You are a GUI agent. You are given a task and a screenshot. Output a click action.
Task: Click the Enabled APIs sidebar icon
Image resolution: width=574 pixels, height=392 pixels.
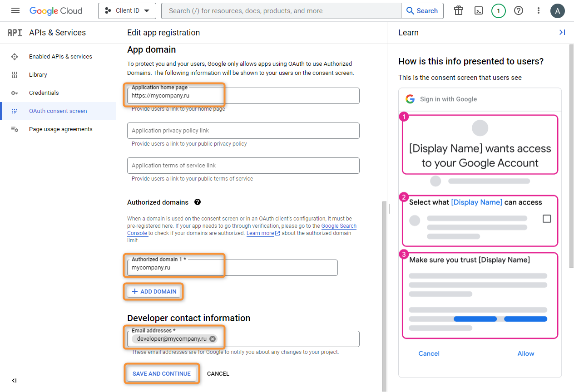coord(15,57)
